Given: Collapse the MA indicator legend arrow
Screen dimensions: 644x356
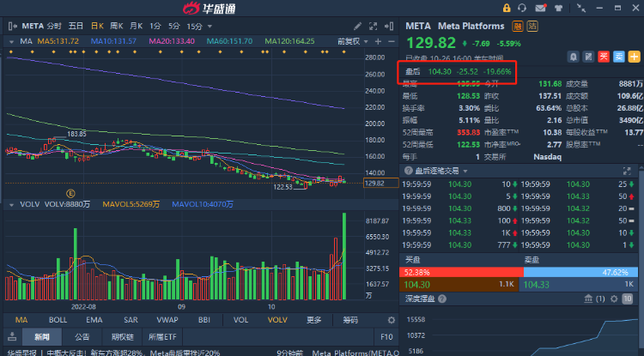Looking at the screenshot, I should pos(11,41).
